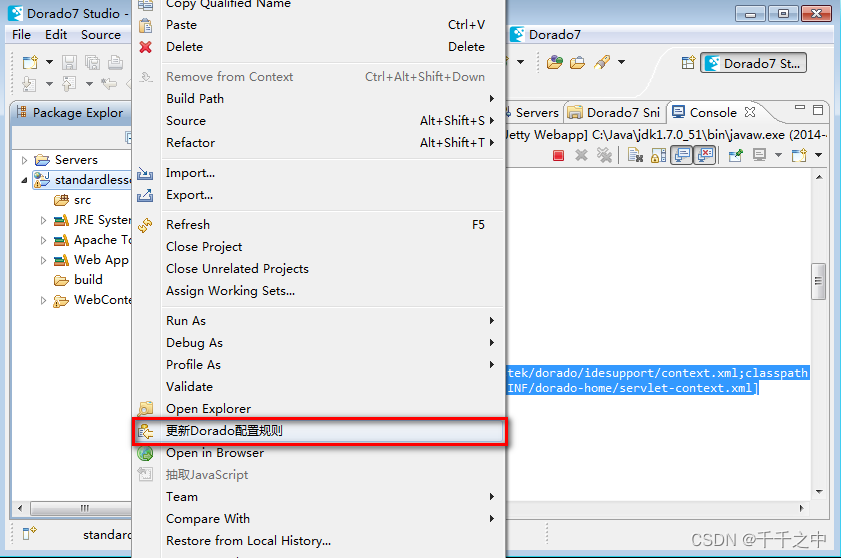Choose Export... in the context menu
This screenshot has height=558, width=841.
[319, 195]
